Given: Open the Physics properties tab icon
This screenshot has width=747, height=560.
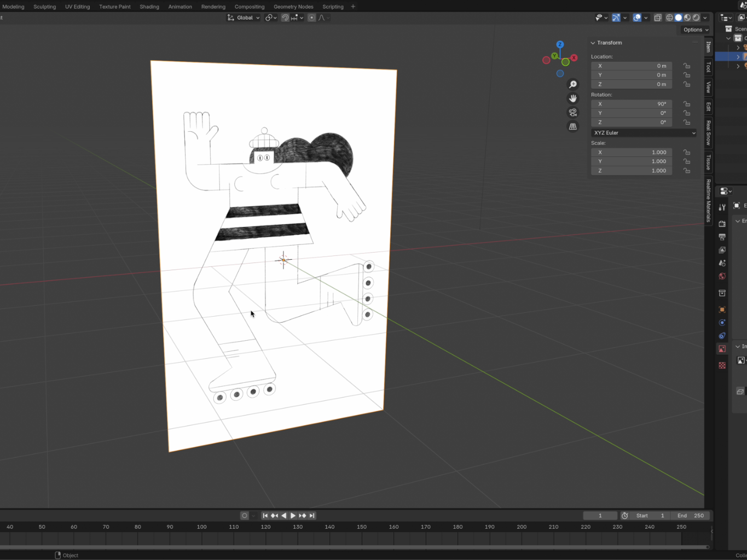Looking at the screenshot, I should [x=722, y=323].
